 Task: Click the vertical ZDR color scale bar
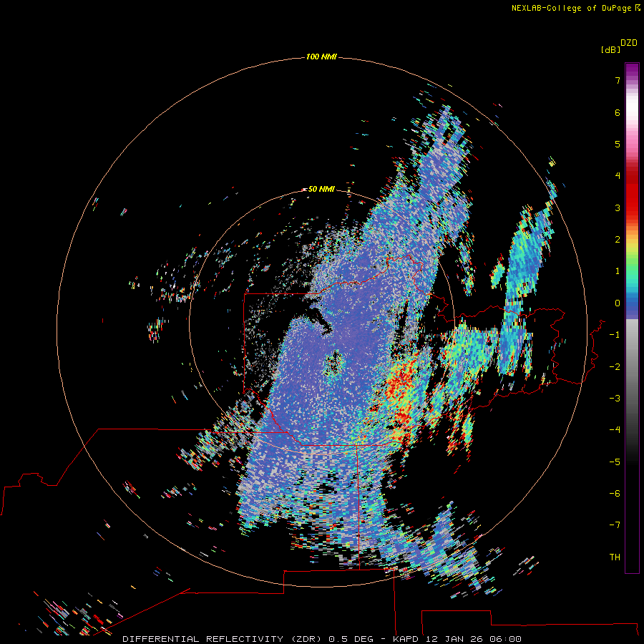(632, 318)
